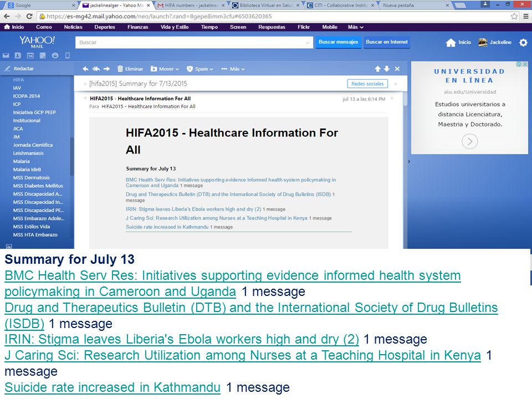The image size is (532, 399).
Task: Click the Buscar mensajes button
Action: [338, 42]
